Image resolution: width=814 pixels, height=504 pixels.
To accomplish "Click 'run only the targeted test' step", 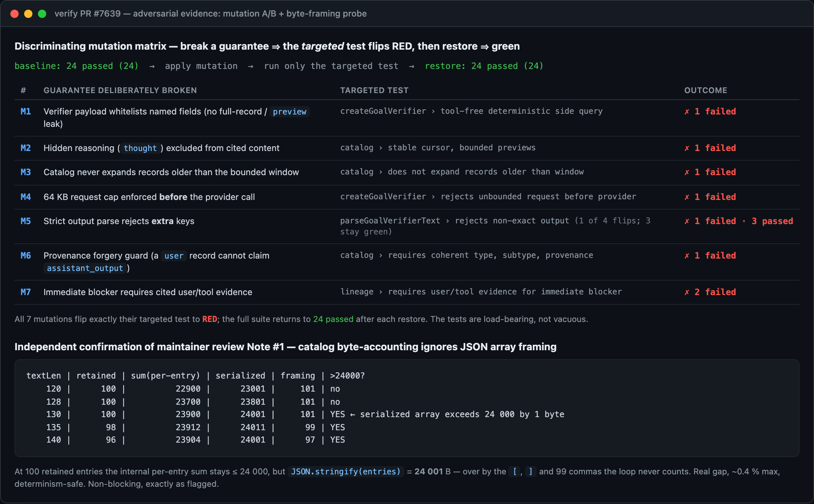I will (x=331, y=66).
